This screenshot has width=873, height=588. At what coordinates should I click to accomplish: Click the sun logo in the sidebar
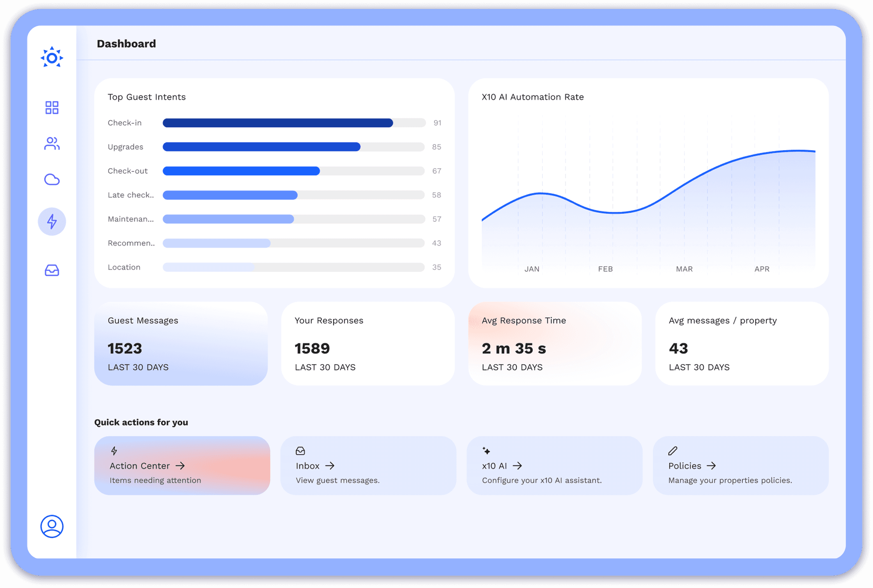(x=52, y=58)
